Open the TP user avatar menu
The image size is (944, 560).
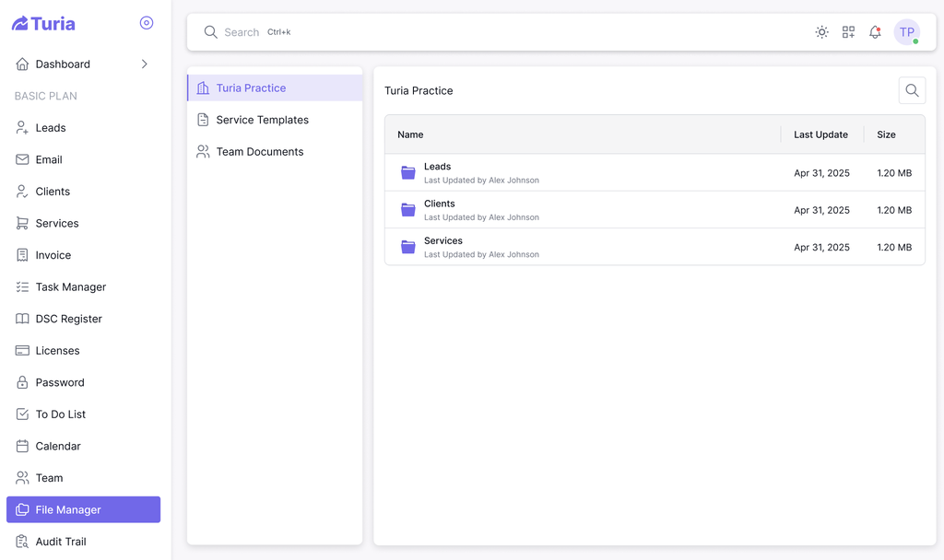tap(907, 32)
